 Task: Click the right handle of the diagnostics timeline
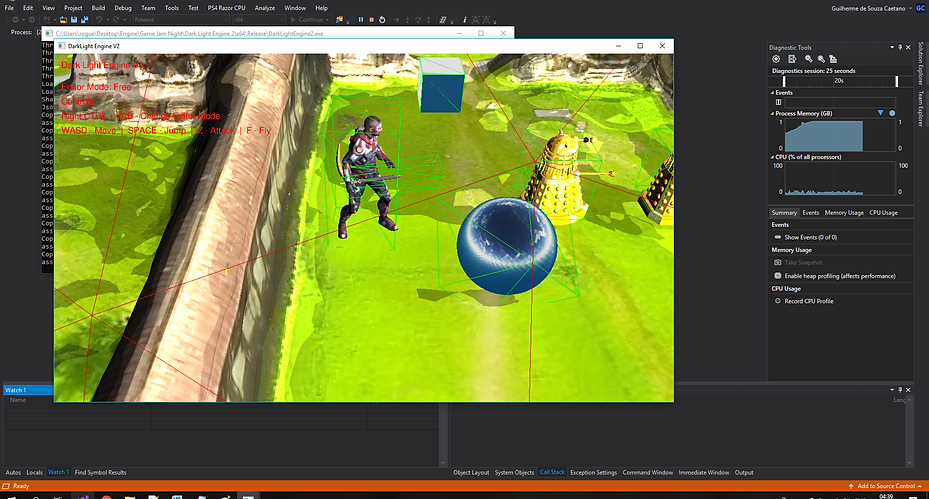[896, 81]
